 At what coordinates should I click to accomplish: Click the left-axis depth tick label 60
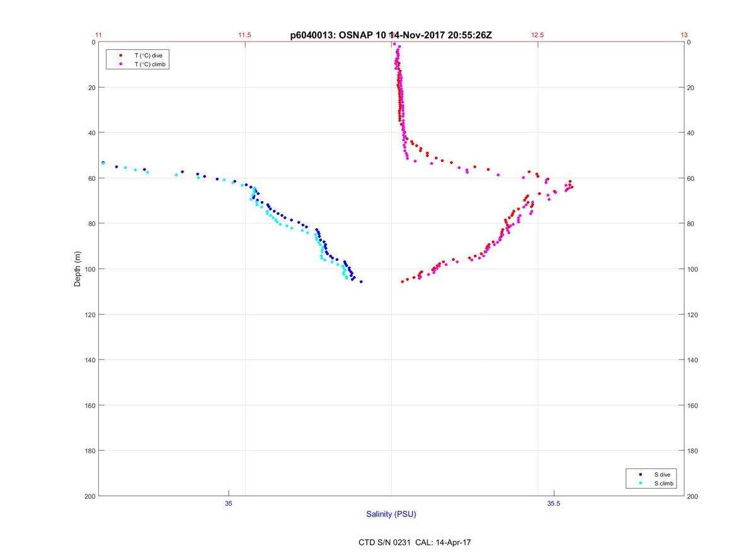[91, 178]
